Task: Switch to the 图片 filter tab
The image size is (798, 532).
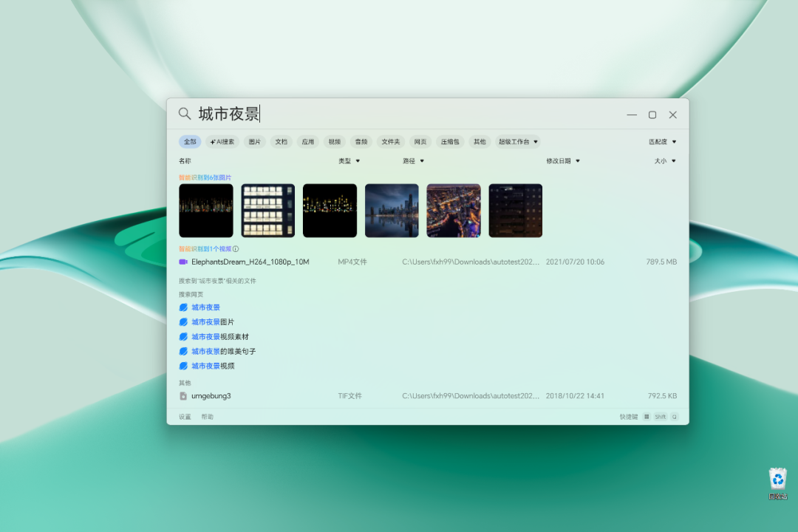Action: (x=254, y=142)
